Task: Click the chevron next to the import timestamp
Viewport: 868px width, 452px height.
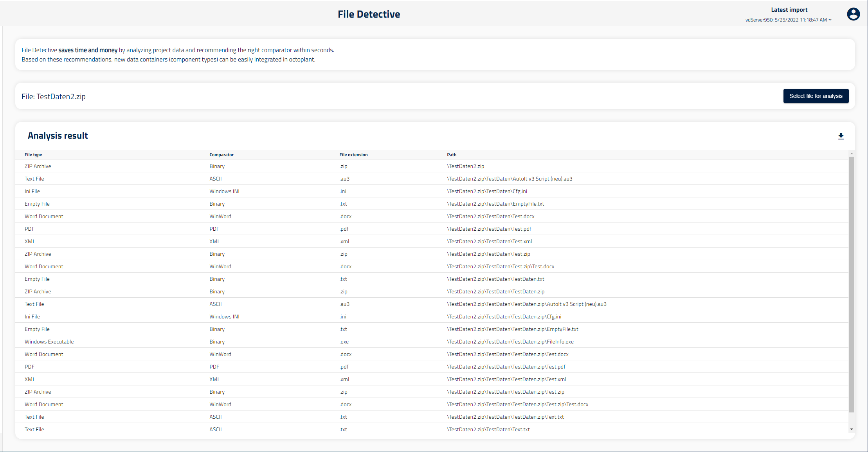Action: pyautogui.click(x=830, y=20)
